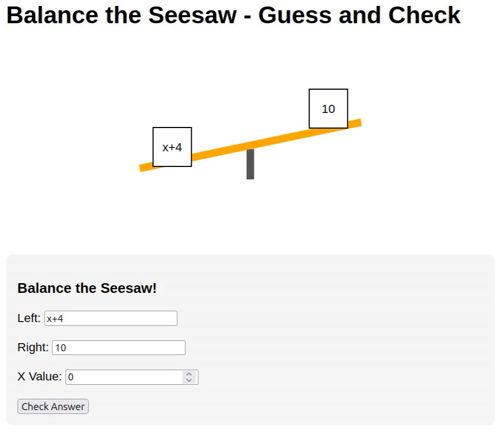Image resolution: width=504 pixels, height=435 pixels.
Task: Decrease X Value with the down arrow
Action: pyautogui.click(x=189, y=380)
